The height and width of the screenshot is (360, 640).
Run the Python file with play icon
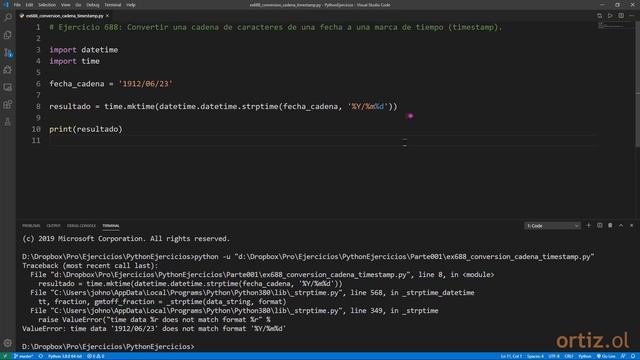(610, 16)
